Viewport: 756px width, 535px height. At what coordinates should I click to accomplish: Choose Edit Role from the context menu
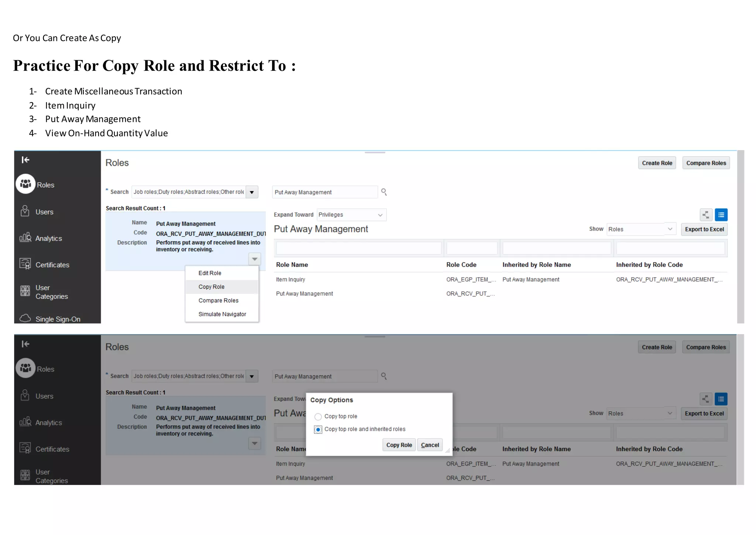[222, 273]
